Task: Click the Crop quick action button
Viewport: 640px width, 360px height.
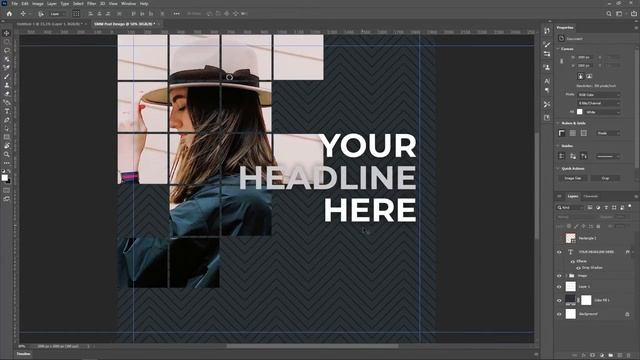Action: click(605, 178)
